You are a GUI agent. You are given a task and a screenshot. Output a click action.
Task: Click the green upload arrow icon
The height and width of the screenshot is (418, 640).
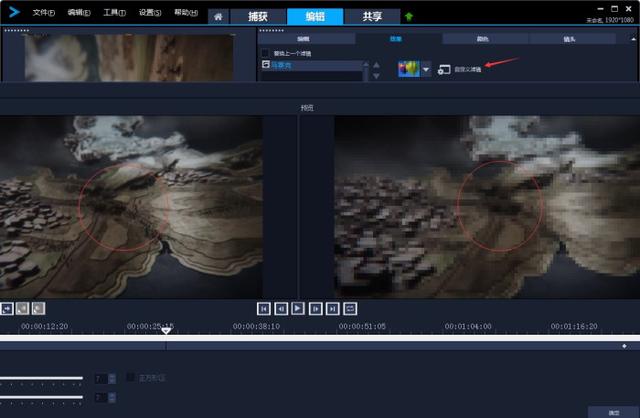click(x=409, y=16)
